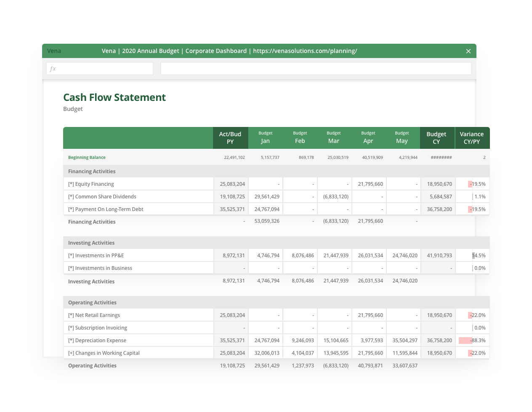This screenshot has width=532, height=412.
Task: Close the Corporate Dashboard window
Action: (468, 51)
